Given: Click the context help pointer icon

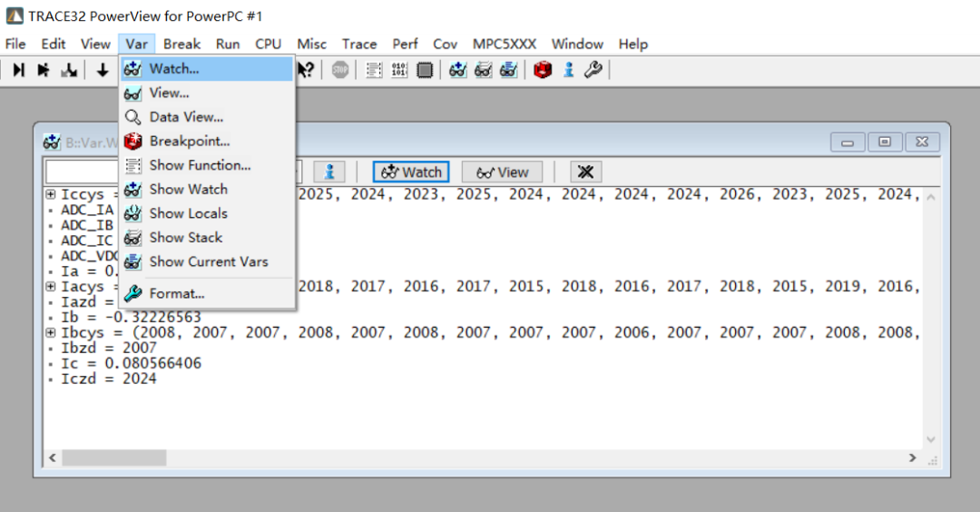Looking at the screenshot, I should coord(306,70).
